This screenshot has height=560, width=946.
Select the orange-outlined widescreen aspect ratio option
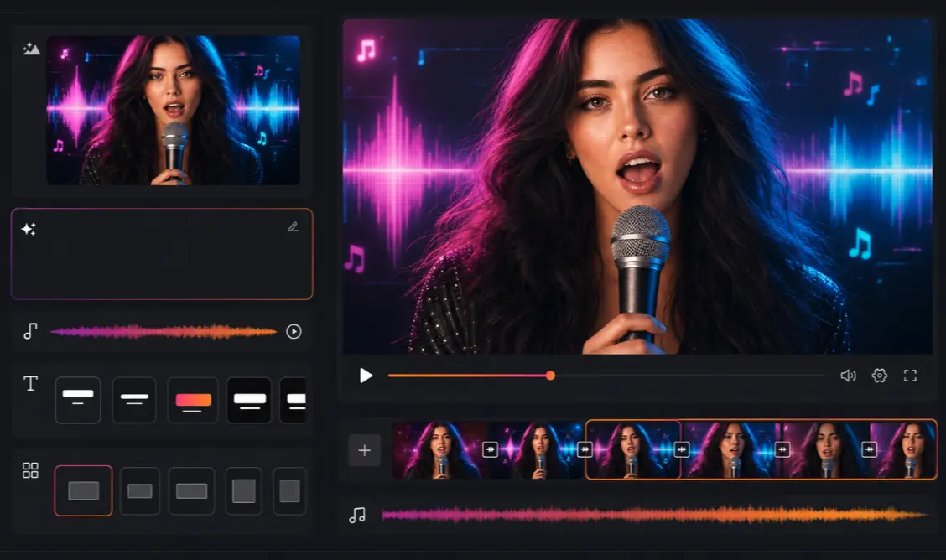83,490
